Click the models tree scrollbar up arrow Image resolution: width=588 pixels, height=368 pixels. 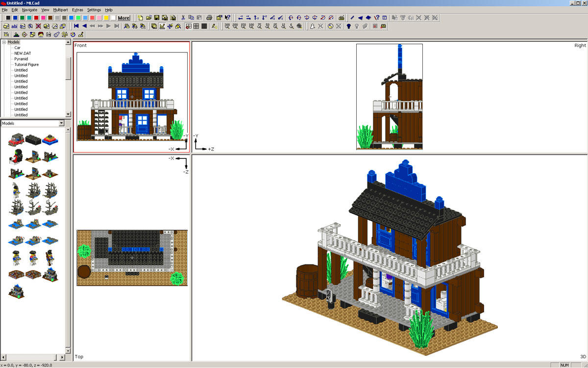(69, 43)
